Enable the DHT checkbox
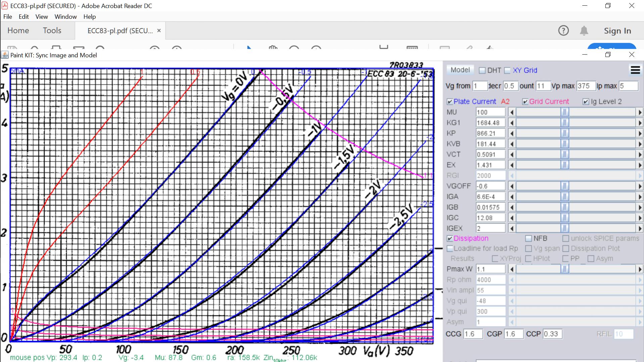The image size is (644, 362). (x=482, y=70)
